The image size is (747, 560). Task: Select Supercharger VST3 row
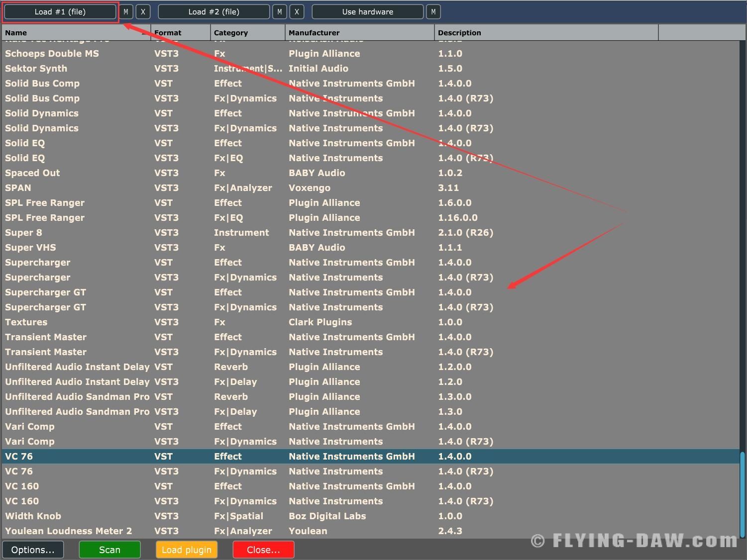pos(370,278)
